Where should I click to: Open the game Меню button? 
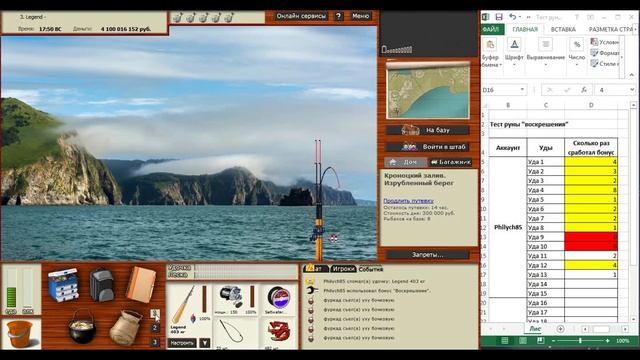coord(360,16)
